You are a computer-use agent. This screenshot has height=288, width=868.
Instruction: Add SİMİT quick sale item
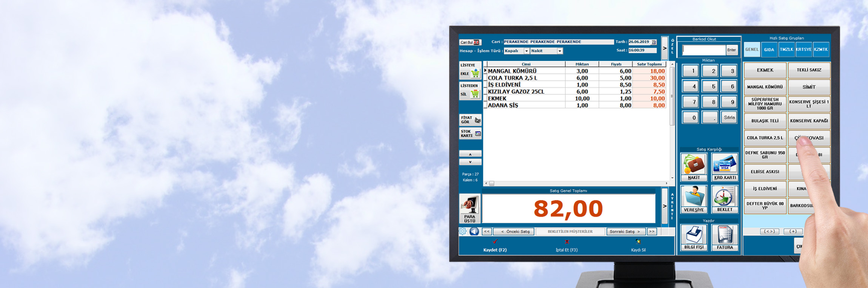(809, 87)
